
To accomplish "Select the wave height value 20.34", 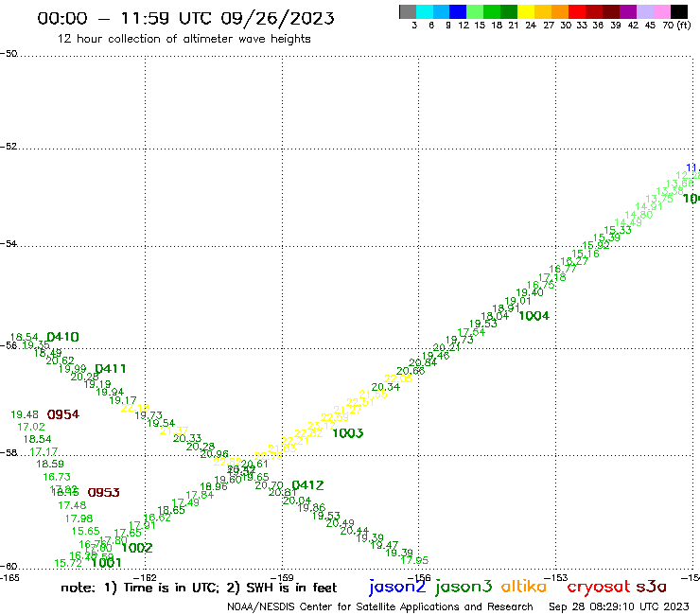I will pyautogui.click(x=386, y=387).
